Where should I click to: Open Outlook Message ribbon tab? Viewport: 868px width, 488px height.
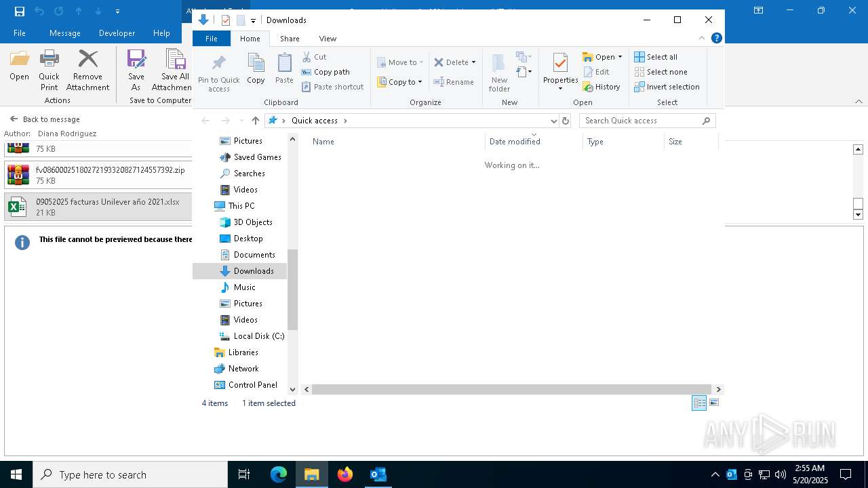point(65,33)
